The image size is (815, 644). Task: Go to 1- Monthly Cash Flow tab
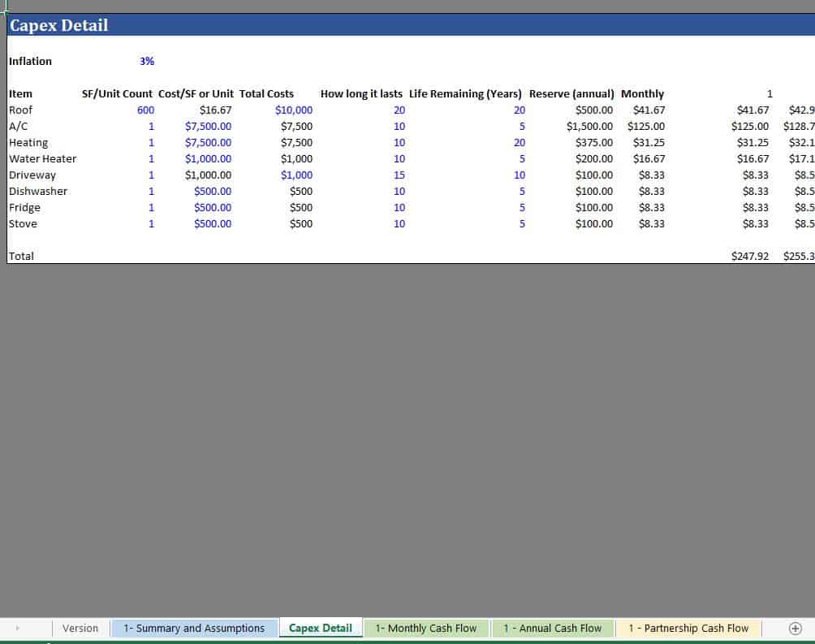426,628
